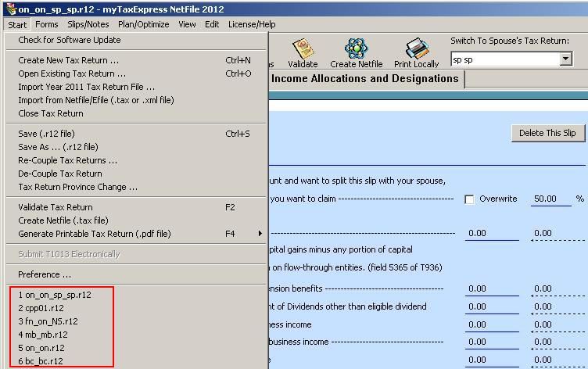Select Create New Tax Return
This screenshot has height=369, width=588.
click(136, 60)
